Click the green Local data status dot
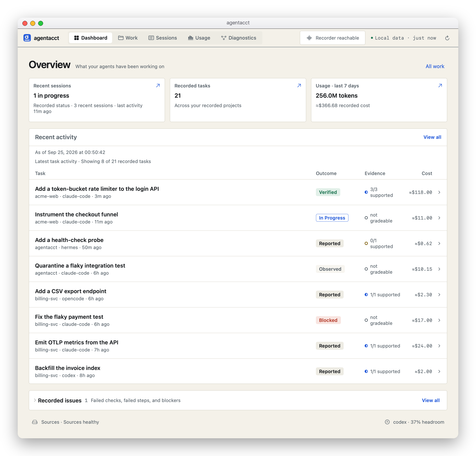Image resolution: width=476 pixels, height=456 pixels. coord(372,38)
